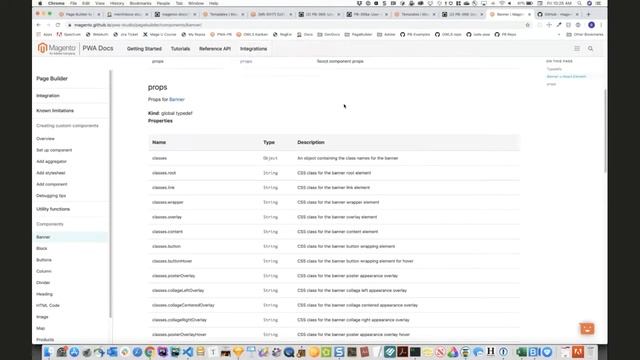
Task: Open Add component in the sidebar
Action: tap(52, 184)
